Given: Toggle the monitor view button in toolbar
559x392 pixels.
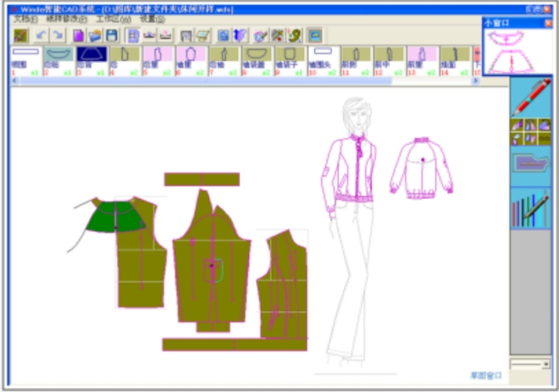Looking at the screenshot, I should [x=315, y=35].
